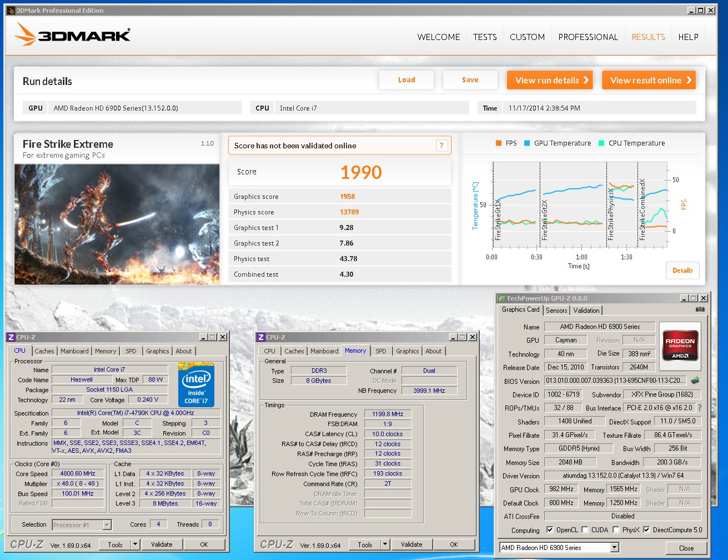Open the HELP section in 3DMark
The height and width of the screenshot is (560, 728).
(x=688, y=37)
